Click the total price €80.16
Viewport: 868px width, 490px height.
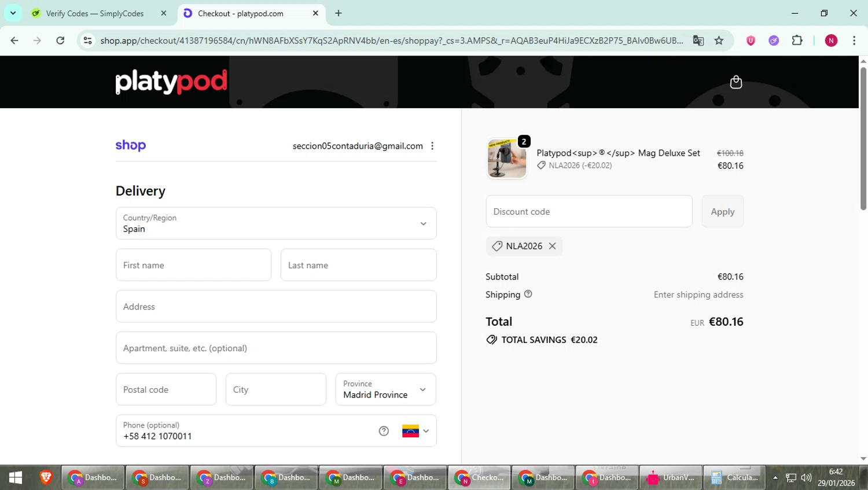[x=726, y=322]
